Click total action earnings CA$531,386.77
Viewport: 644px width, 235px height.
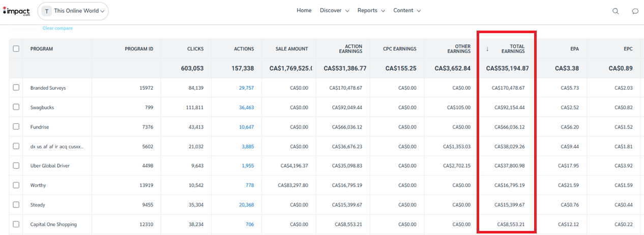coord(345,68)
